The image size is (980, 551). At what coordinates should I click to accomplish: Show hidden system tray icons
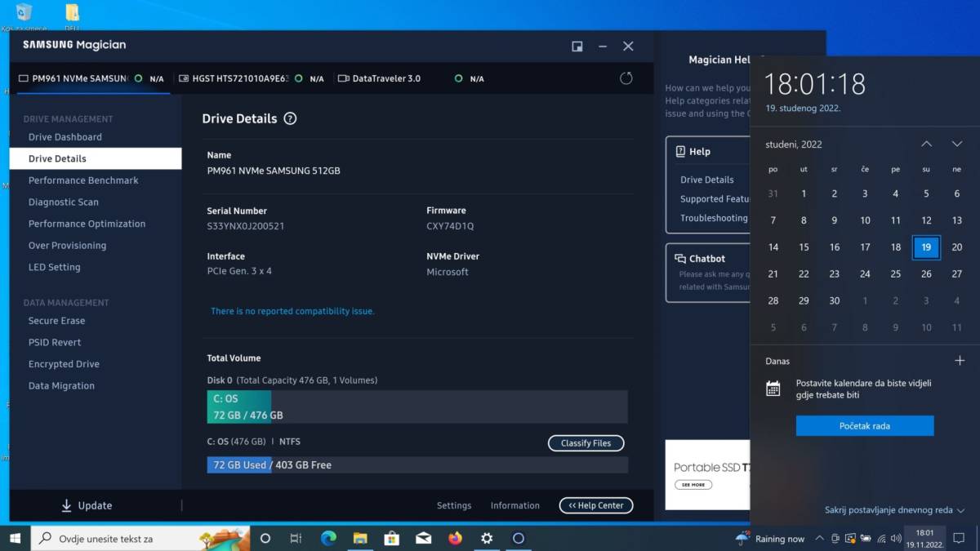(x=821, y=539)
